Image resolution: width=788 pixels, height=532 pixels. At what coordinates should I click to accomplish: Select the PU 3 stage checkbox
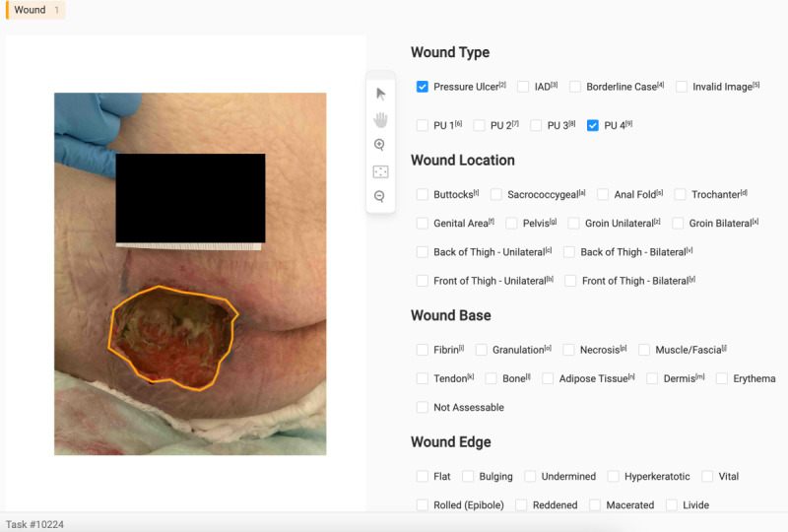click(x=536, y=125)
